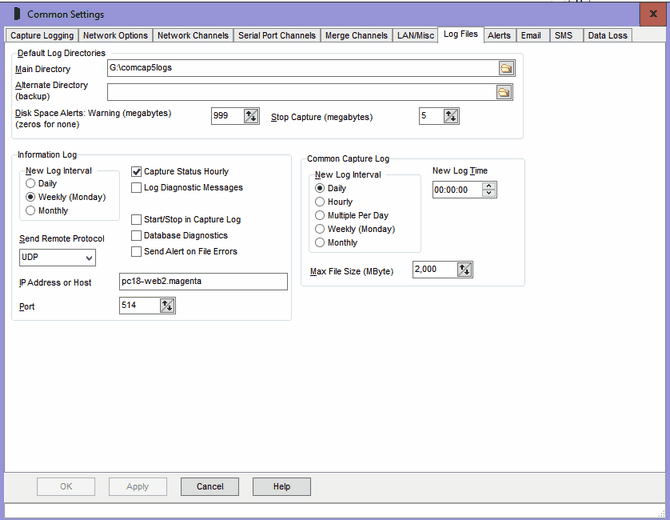
Task: Go to Merge Channels tab
Action: (356, 35)
